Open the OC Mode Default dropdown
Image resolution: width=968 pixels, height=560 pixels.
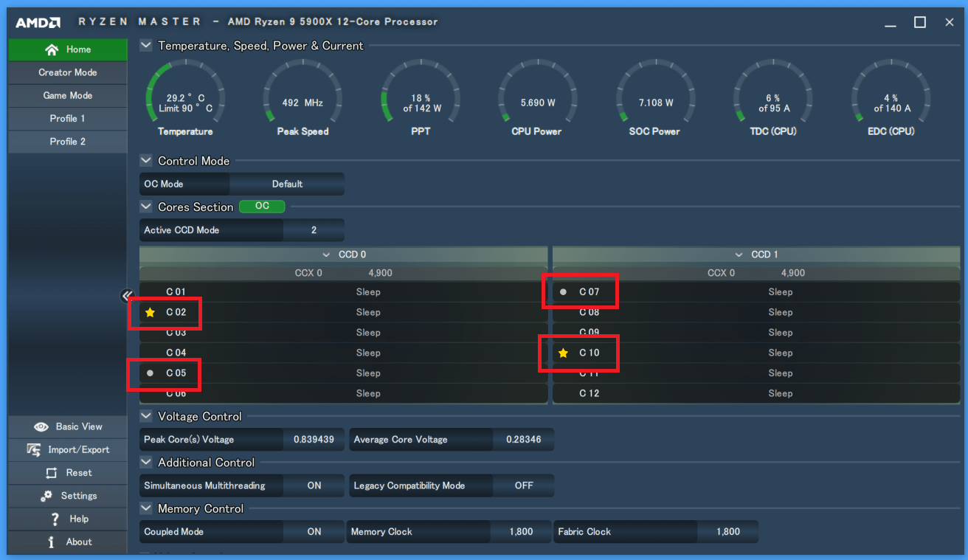click(287, 184)
